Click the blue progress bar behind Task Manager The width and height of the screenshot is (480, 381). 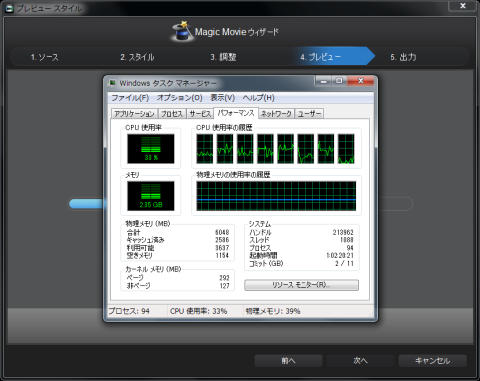[x=86, y=204]
